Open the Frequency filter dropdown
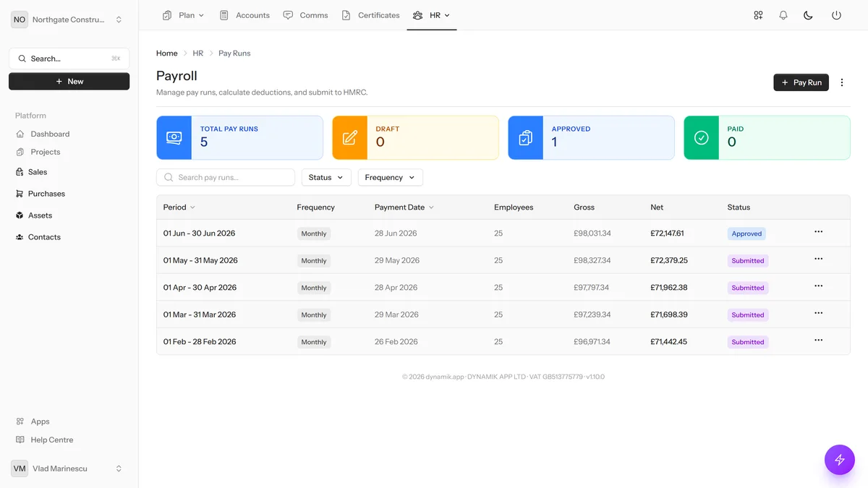 pos(390,177)
